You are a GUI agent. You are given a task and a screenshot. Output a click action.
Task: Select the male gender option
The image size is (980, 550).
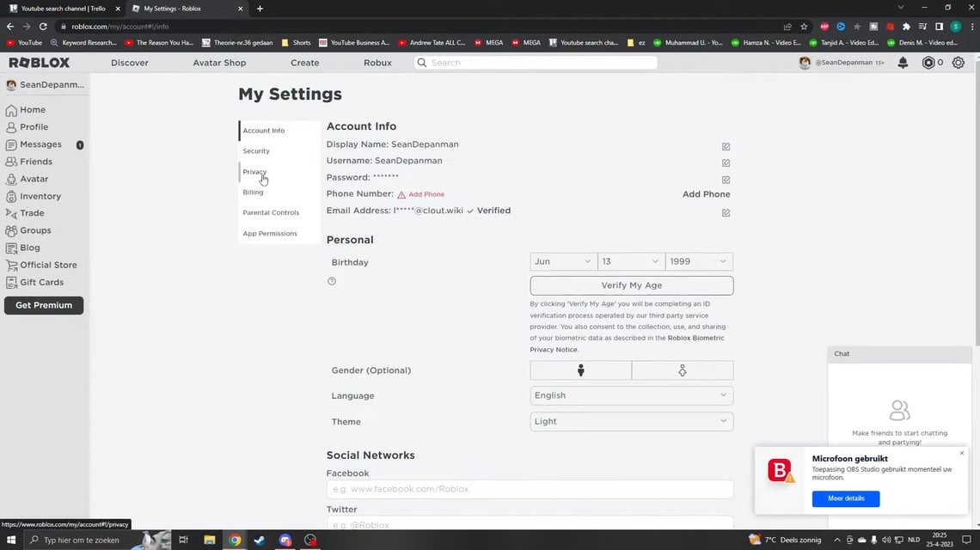pos(580,370)
